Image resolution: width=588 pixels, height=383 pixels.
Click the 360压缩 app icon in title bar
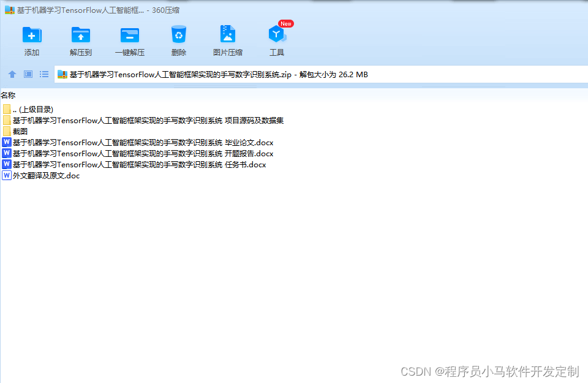(9, 10)
